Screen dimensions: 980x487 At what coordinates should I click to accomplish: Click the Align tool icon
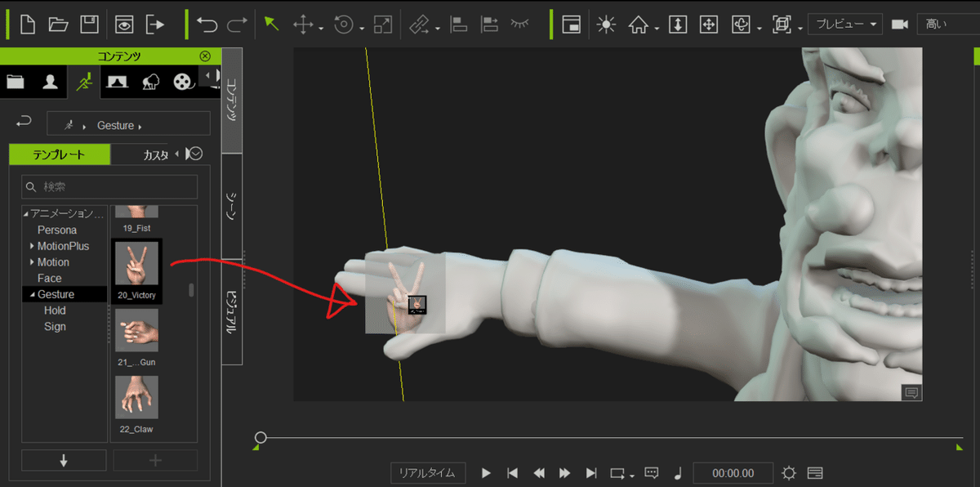click(x=458, y=25)
